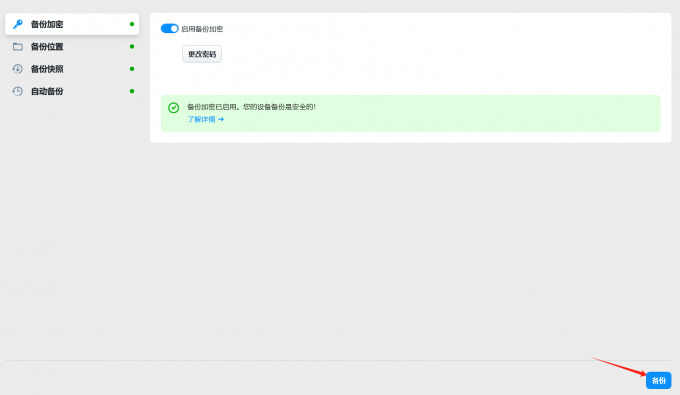Click green status dot on 备份位置 row
The height and width of the screenshot is (395, 680).
point(132,46)
